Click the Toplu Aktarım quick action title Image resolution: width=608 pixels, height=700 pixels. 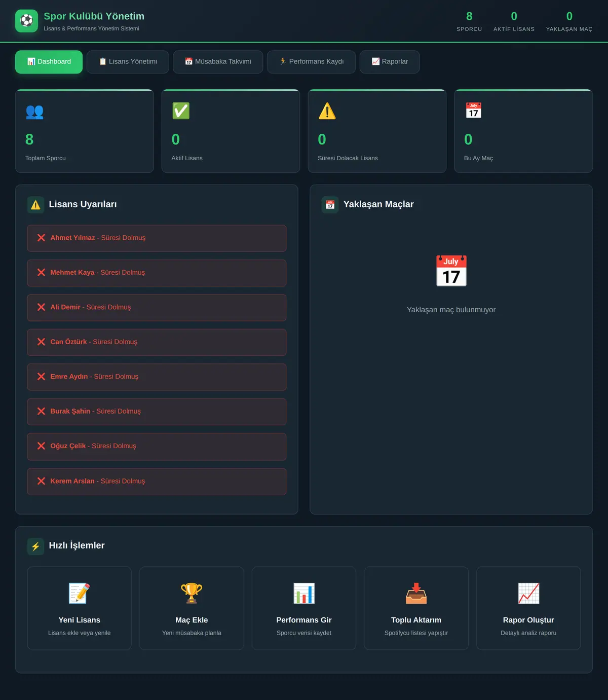point(416,620)
